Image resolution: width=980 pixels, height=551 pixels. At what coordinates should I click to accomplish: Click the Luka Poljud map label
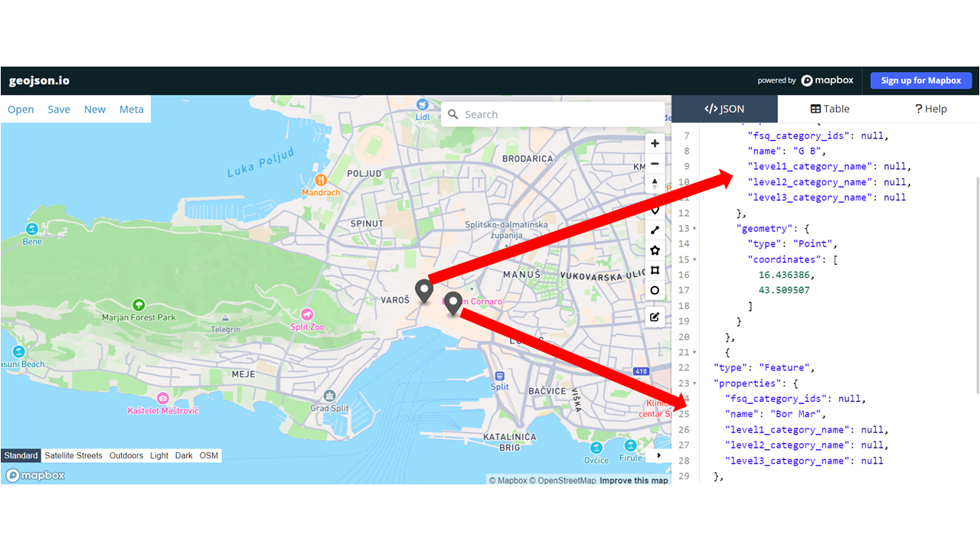coord(260,164)
